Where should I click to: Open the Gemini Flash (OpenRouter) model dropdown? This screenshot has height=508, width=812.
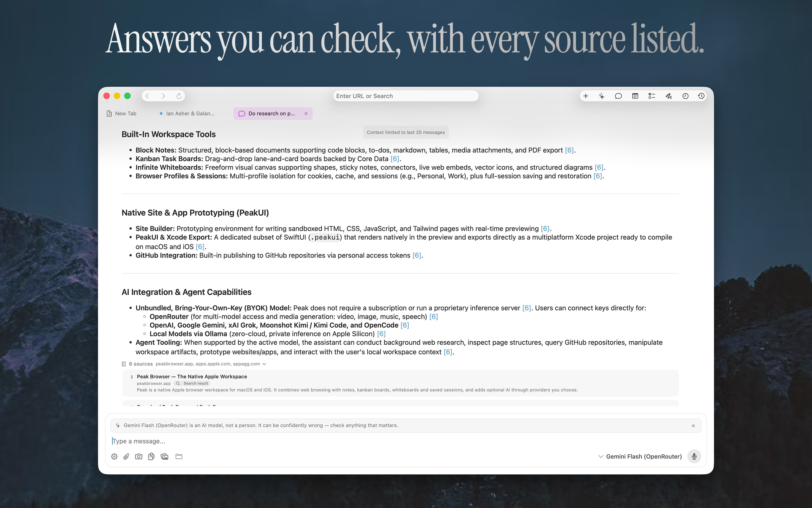(640, 456)
